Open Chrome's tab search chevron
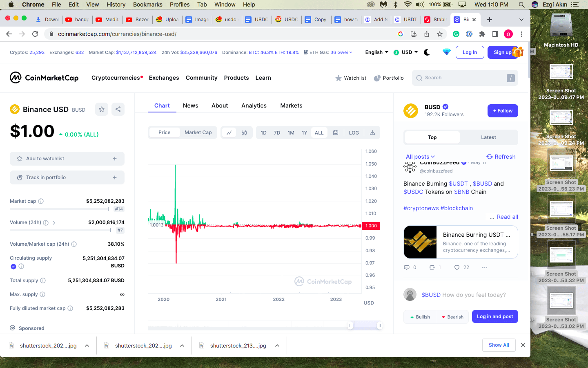The height and width of the screenshot is (368, 588). click(x=521, y=20)
